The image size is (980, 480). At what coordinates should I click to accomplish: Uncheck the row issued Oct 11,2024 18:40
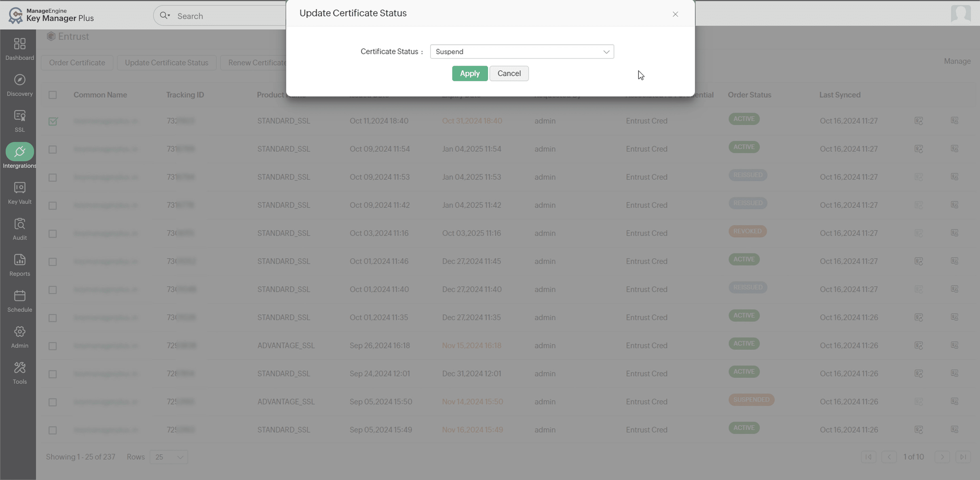coord(53,121)
